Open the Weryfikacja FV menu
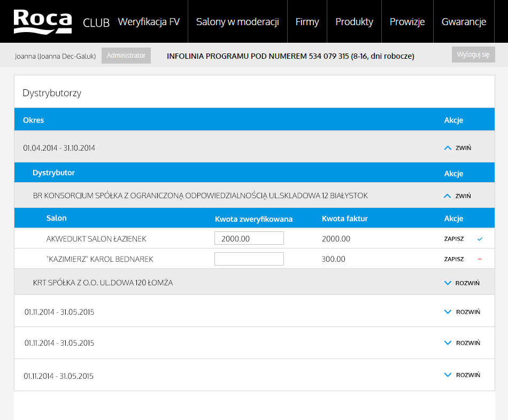 click(x=149, y=22)
